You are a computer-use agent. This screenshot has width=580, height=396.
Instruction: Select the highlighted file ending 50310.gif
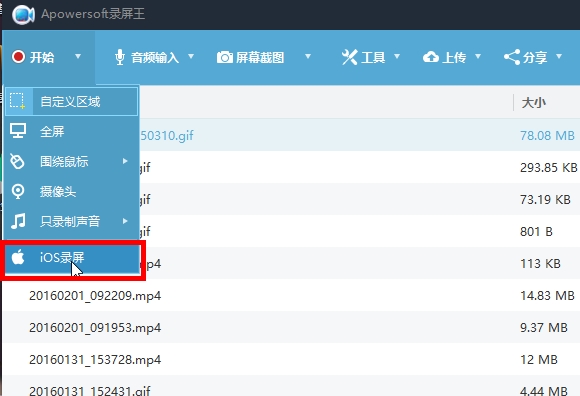(166, 135)
